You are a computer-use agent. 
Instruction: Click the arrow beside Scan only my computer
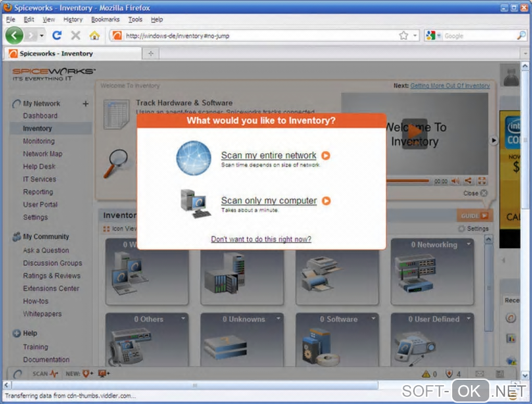(x=326, y=201)
